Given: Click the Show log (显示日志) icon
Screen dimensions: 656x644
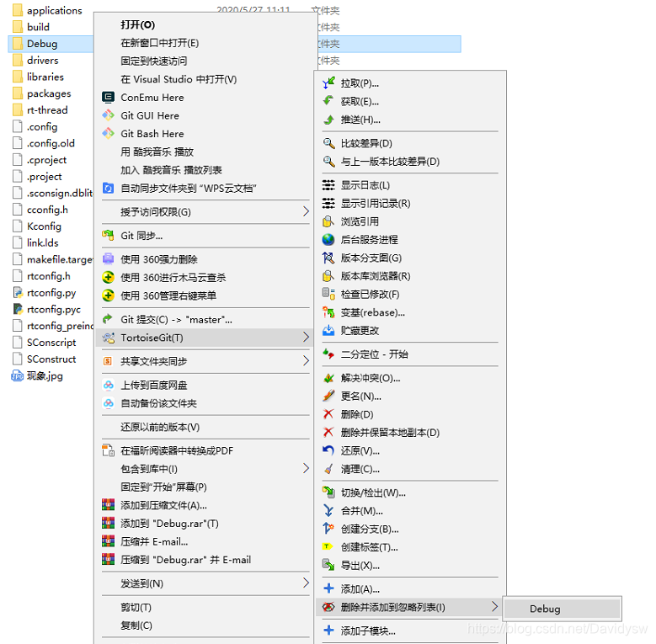Looking at the screenshot, I should (x=328, y=185).
